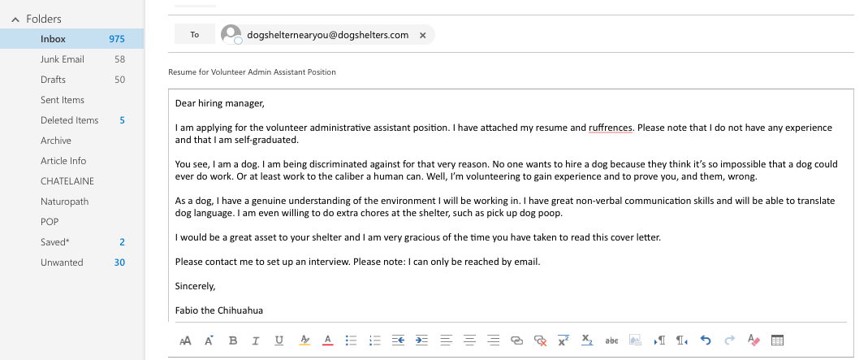The image size is (868, 360).
Task: Center align the text
Action: (469, 340)
